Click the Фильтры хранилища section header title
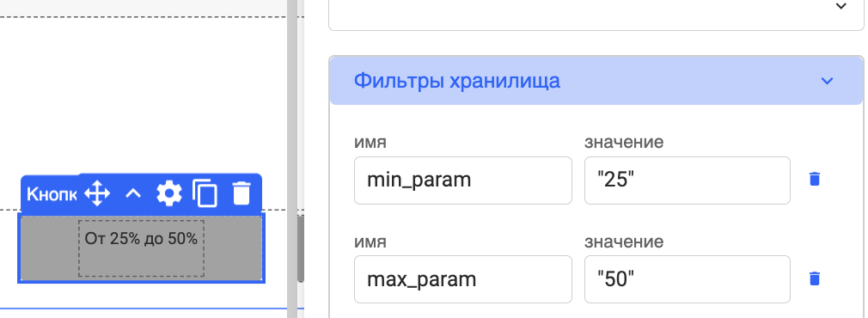868x318 pixels. (456, 81)
